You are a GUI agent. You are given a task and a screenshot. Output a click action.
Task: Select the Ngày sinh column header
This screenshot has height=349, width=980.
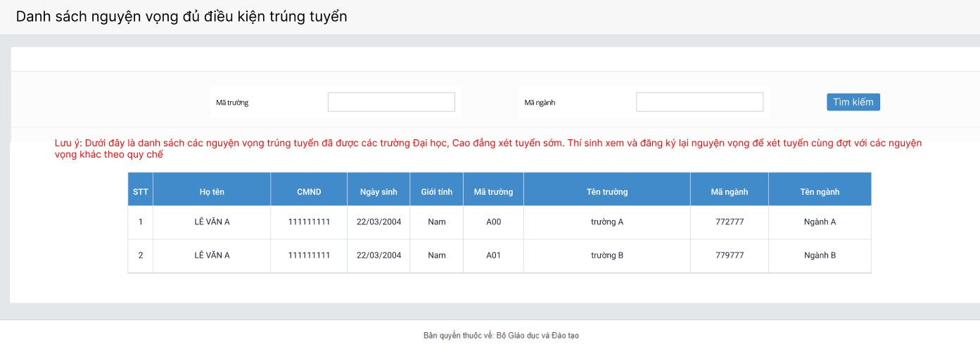[378, 192]
